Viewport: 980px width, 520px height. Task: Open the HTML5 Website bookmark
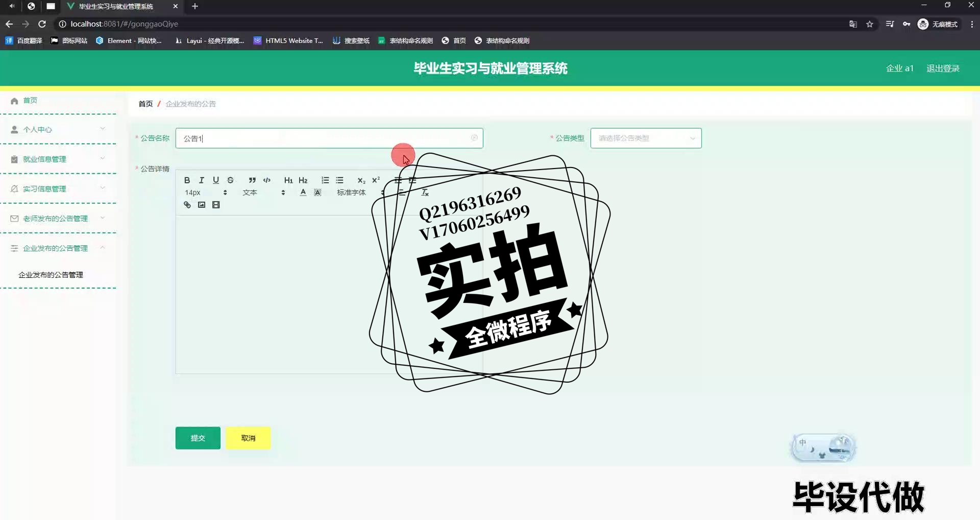coord(288,40)
